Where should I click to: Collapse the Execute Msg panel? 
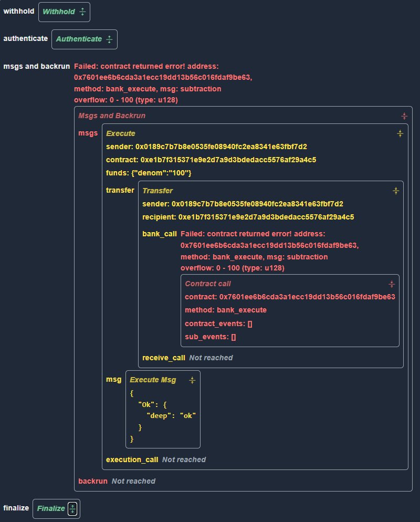[192, 380]
